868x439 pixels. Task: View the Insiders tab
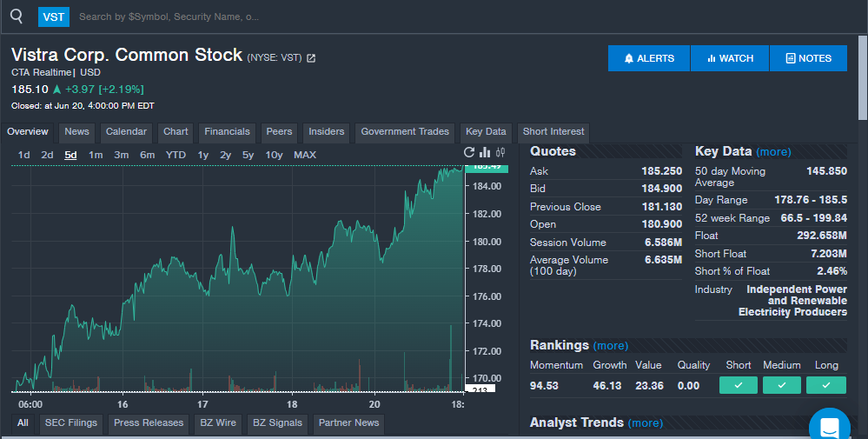coord(326,132)
